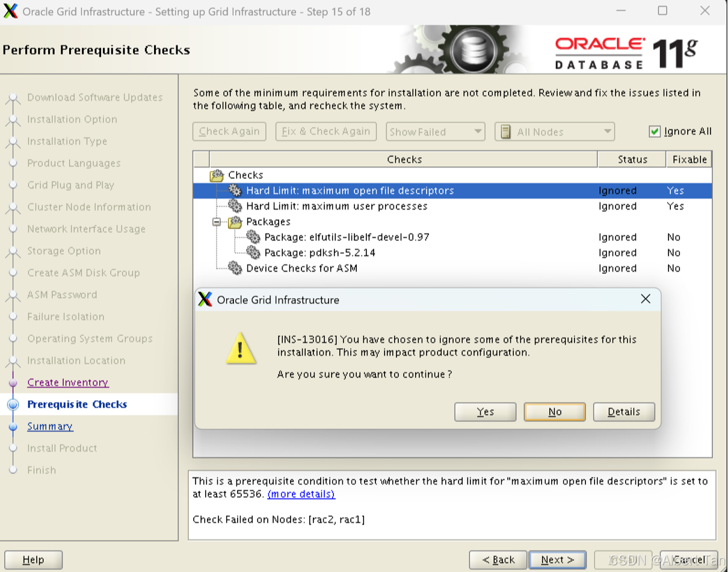The image size is (728, 572).
Task: Select the Finish step
Action: [x=42, y=471]
